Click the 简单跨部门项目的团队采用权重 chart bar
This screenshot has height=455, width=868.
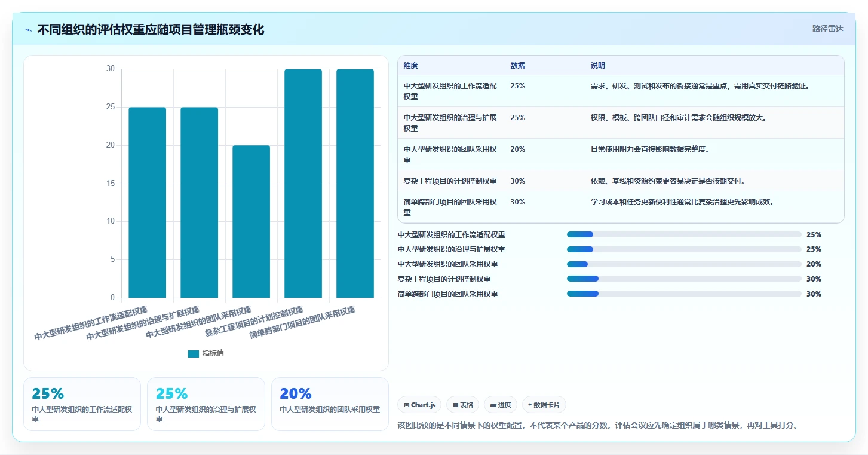(x=355, y=184)
